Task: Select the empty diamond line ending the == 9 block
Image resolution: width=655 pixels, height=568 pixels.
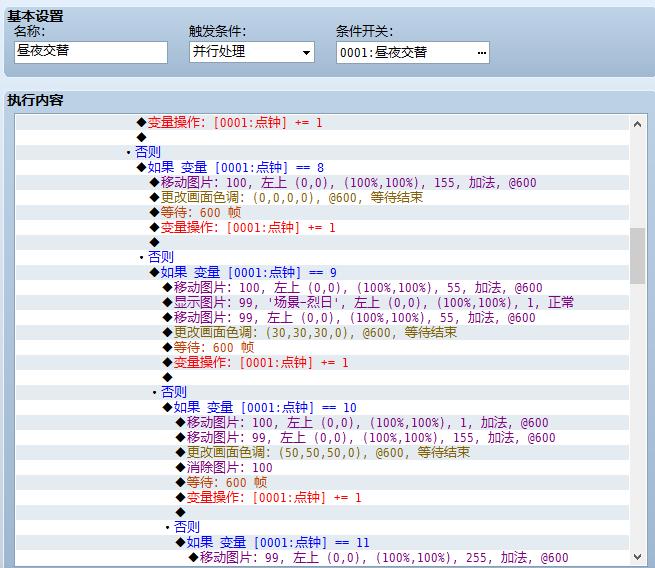Action: [x=322, y=378]
